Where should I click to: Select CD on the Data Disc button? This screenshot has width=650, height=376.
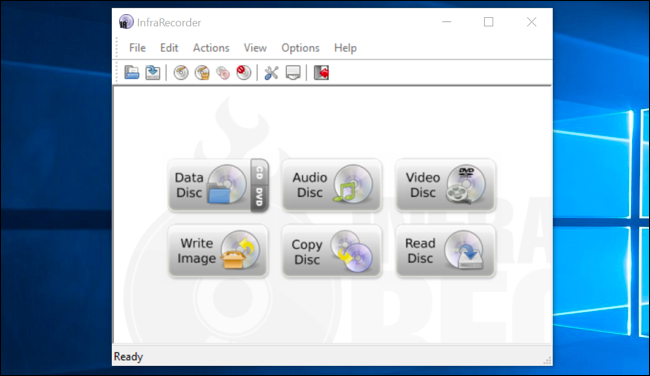tap(260, 172)
